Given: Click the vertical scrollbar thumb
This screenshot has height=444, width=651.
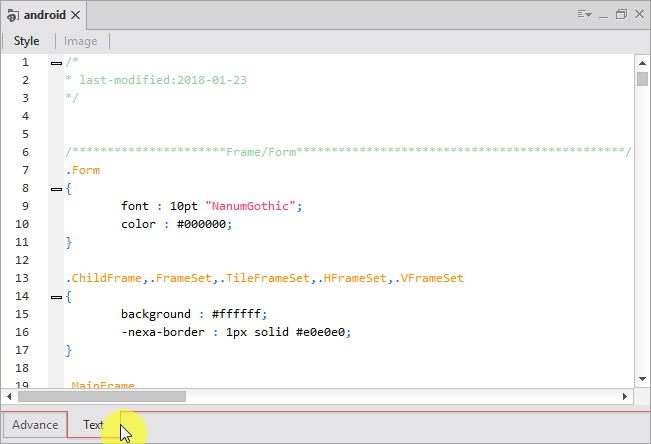Looking at the screenshot, I should (x=642, y=80).
